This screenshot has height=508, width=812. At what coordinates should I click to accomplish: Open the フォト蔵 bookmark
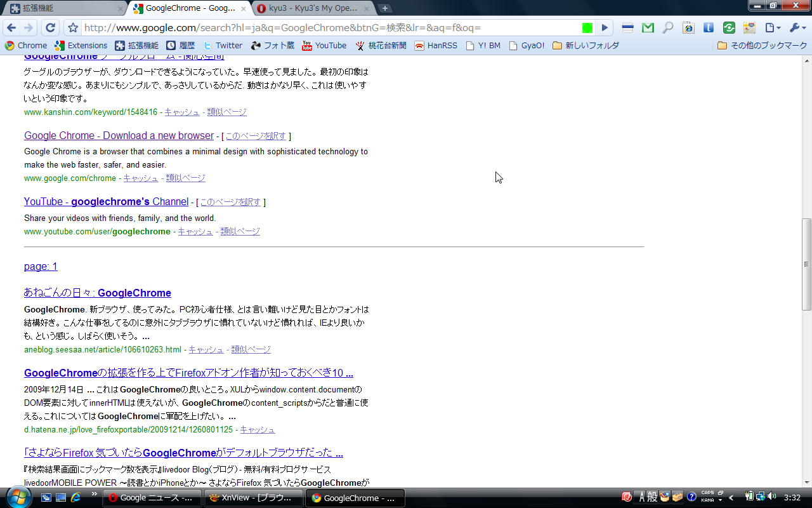pos(273,46)
